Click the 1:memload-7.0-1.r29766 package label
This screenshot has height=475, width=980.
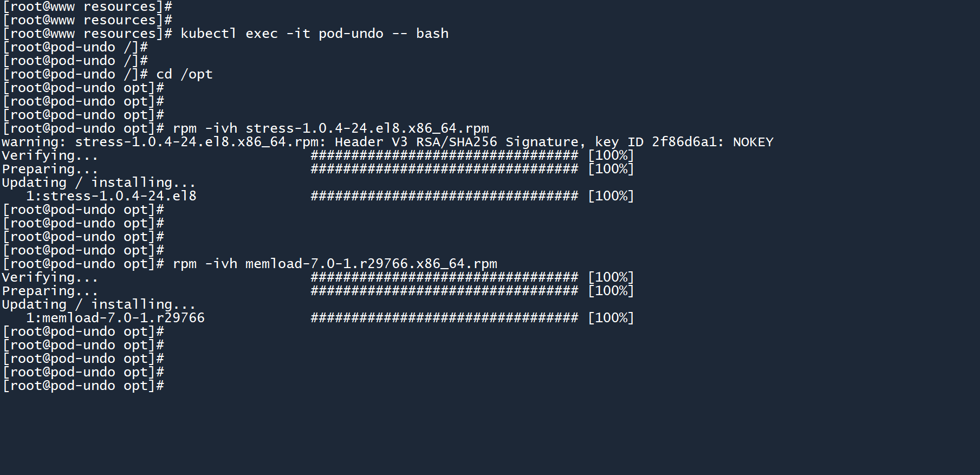(115, 318)
